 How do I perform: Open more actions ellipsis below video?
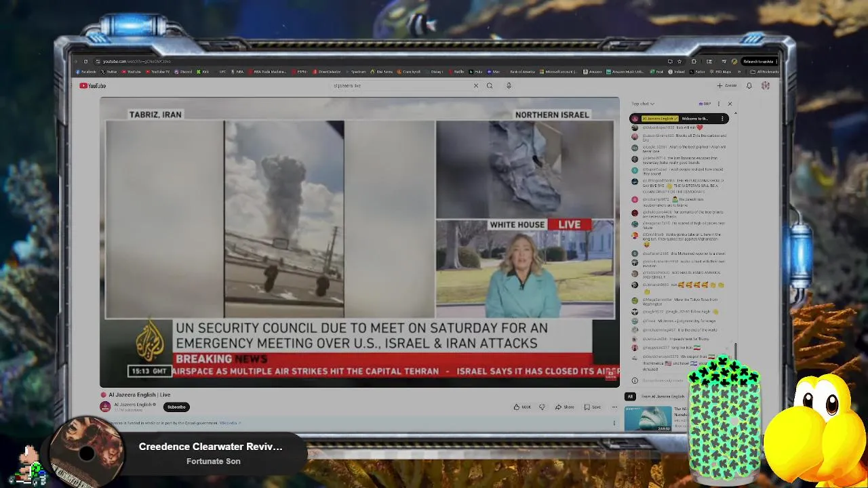(614, 407)
